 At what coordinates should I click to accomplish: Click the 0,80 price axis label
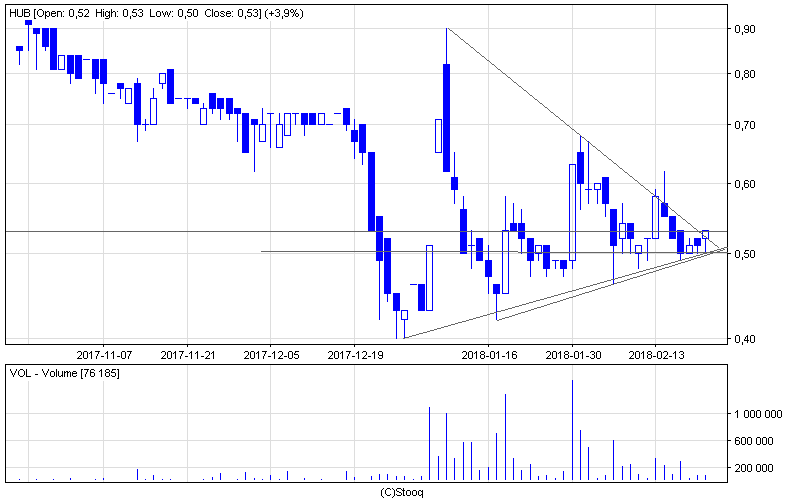tap(745, 74)
